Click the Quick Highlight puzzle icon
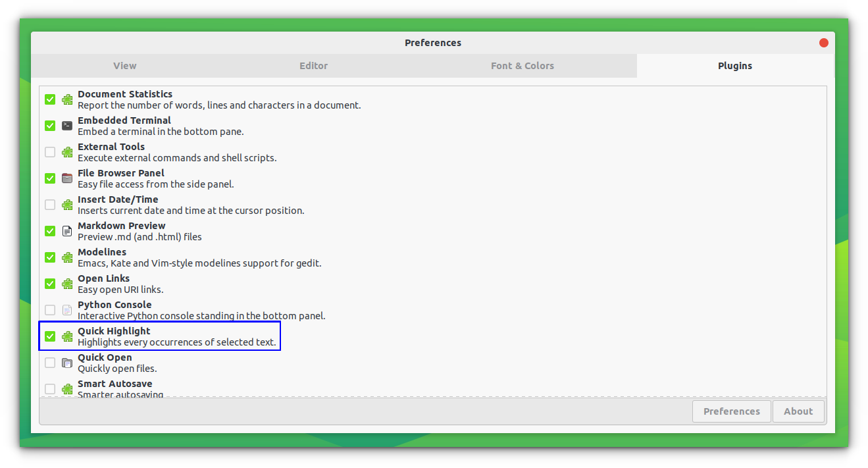 click(67, 336)
